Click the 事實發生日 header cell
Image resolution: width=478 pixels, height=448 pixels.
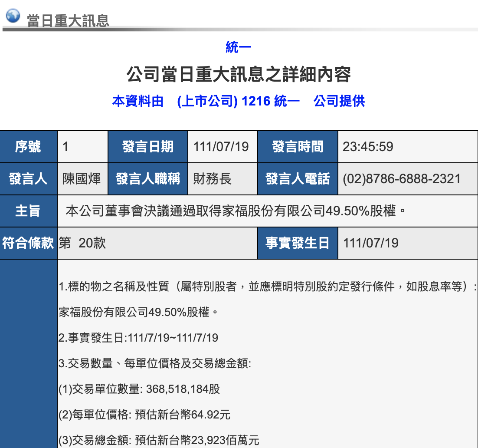coord(298,243)
